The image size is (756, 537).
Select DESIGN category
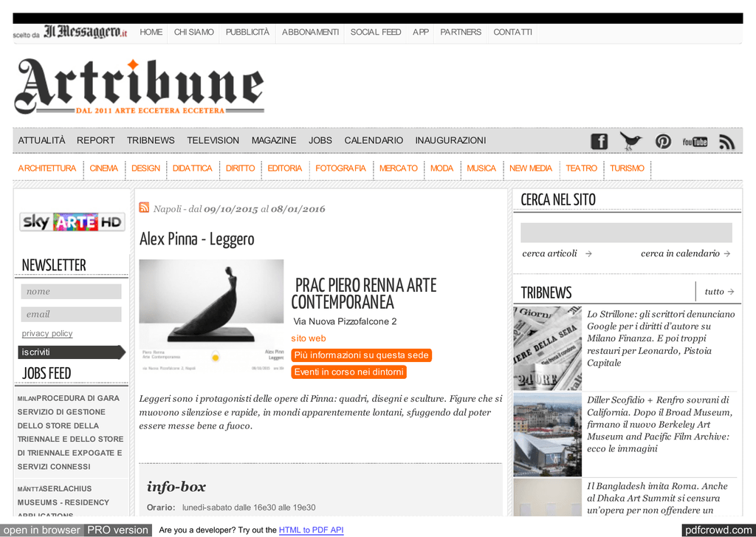[x=145, y=168]
